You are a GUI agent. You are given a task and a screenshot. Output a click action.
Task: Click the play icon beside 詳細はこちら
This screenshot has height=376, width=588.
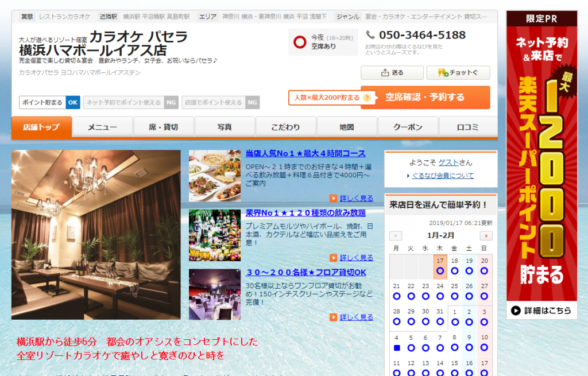pos(516,311)
